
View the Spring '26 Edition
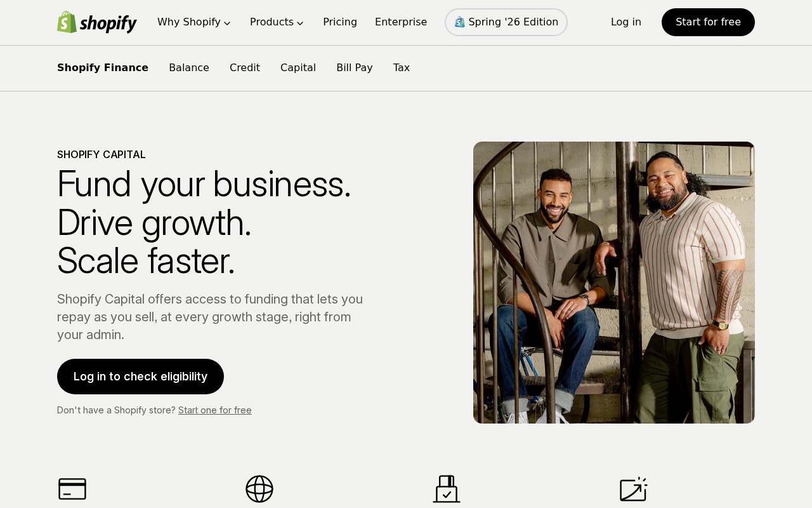(506, 22)
